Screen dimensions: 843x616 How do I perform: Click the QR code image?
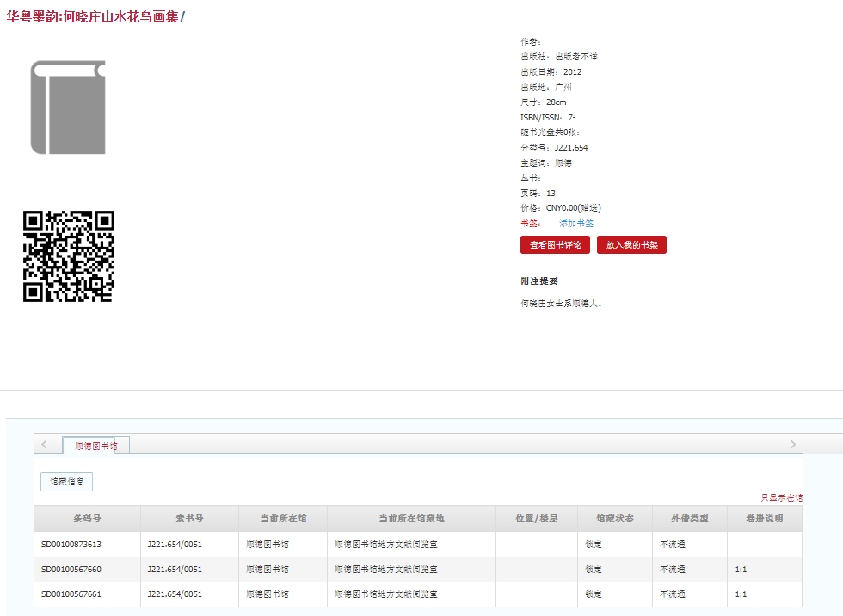pyautogui.click(x=69, y=256)
